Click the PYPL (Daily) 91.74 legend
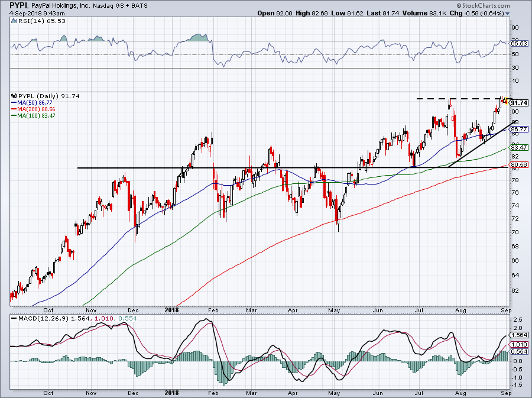This screenshot has width=532, height=398. click(x=49, y=96)
